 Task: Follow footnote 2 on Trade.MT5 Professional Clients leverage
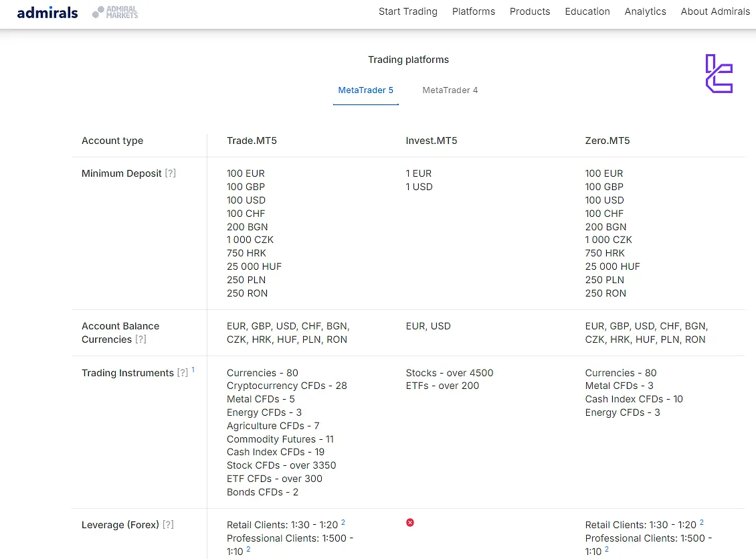point(248,549)
